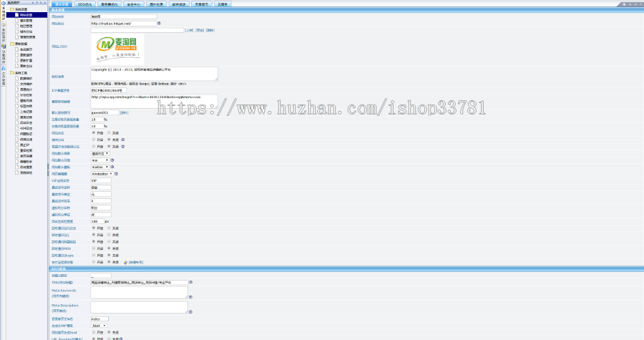Click the gawen001 input field
The image size is (644, 340).
104,112
